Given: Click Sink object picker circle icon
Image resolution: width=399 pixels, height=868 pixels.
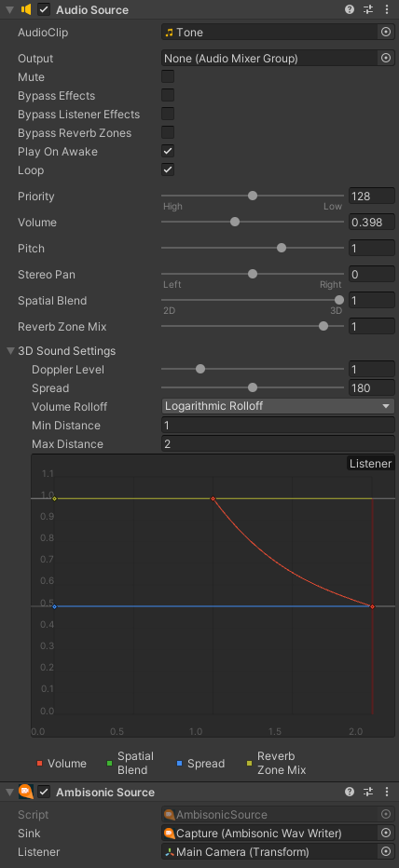Looking at the screenshot, I should (x=386, y=833).
